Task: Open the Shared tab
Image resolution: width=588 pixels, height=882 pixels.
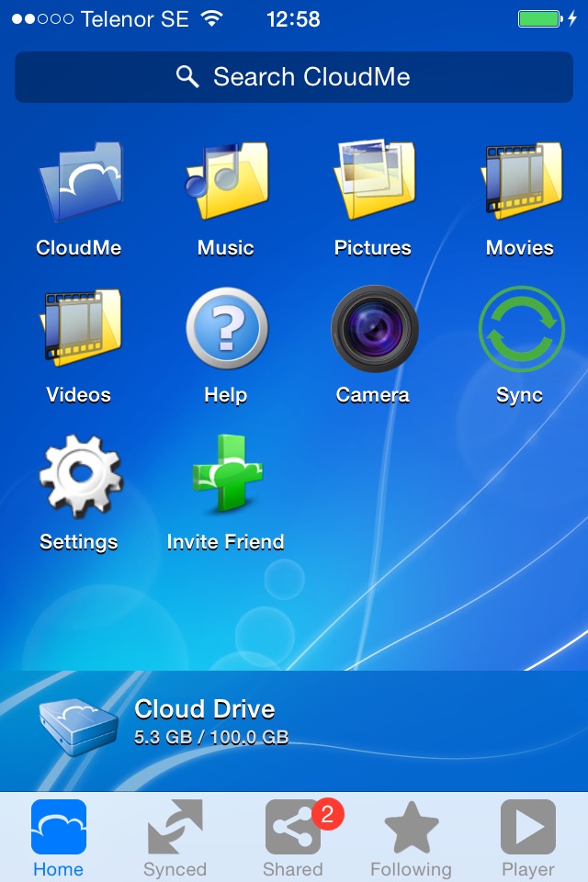Action: (x=293, y=838)
